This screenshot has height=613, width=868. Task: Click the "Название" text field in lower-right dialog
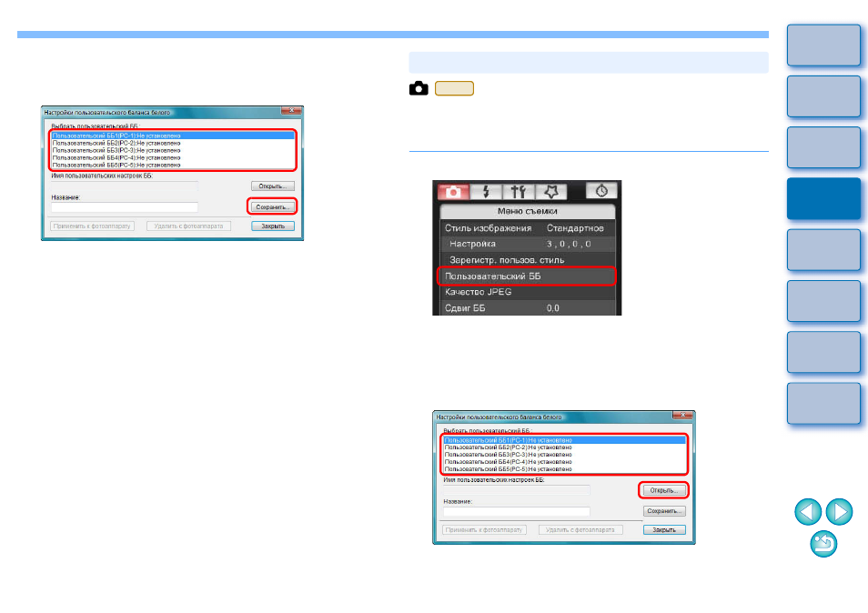coord(517,511)
